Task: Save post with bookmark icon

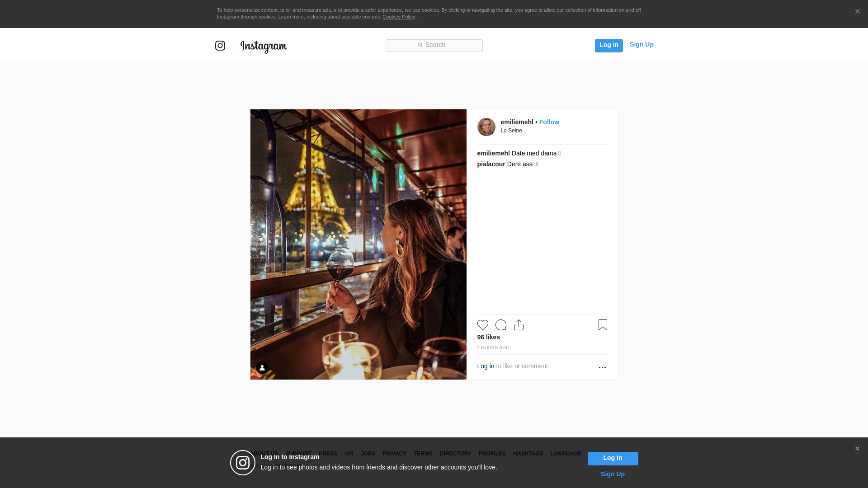Action: [603, 325]
